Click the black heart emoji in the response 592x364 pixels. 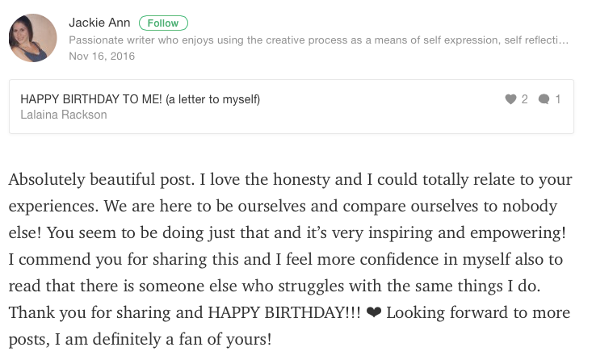[x=373, y=312]
